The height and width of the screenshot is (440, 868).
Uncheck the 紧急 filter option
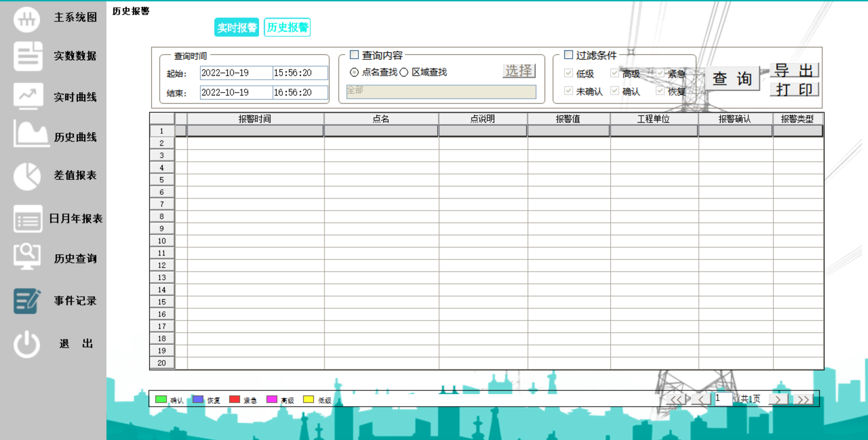tap(660, 73)
